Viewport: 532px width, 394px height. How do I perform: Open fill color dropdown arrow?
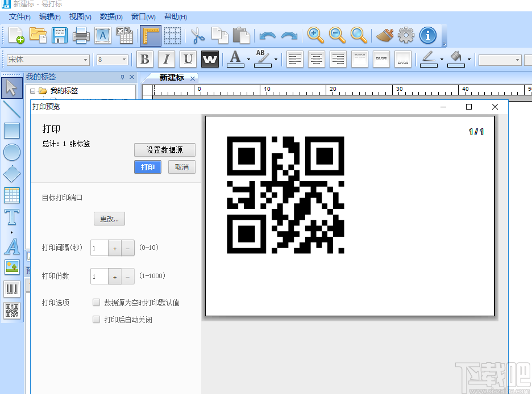click(469, 60)
